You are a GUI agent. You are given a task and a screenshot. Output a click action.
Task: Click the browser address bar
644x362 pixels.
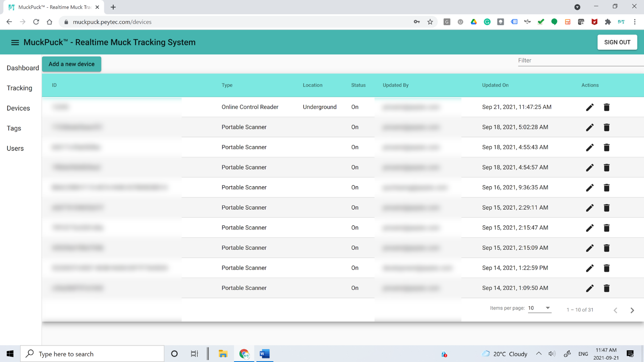pos(238,22)
